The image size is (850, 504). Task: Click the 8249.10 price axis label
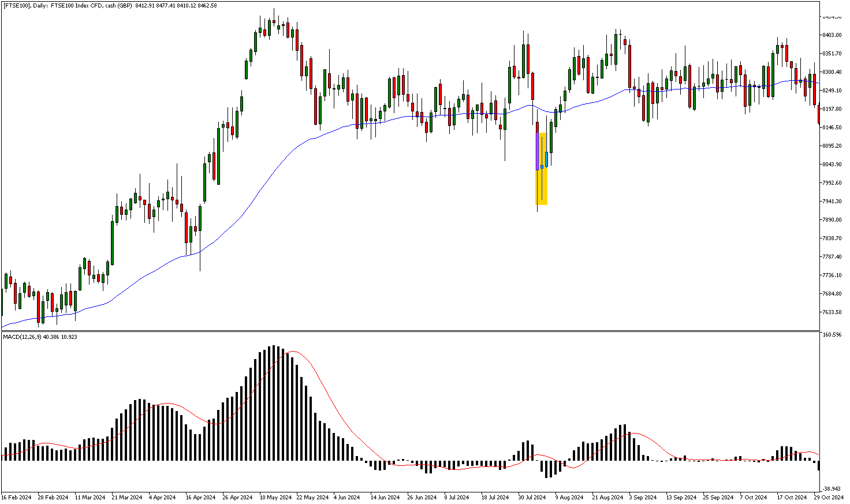[x=832, y=91]
